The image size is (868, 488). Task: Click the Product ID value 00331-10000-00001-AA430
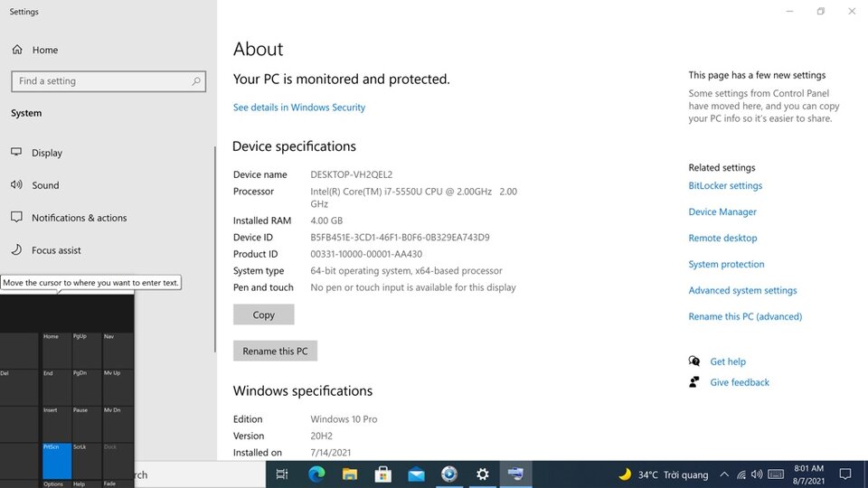tap(366, 254)
